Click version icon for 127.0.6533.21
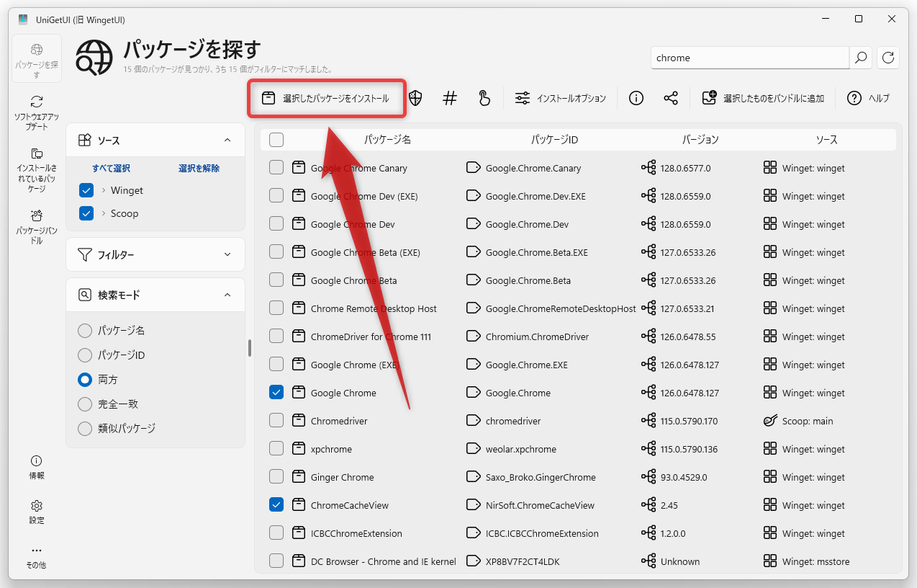The height and width of the screenshot is (588, 917). click(x=648, y=308)
